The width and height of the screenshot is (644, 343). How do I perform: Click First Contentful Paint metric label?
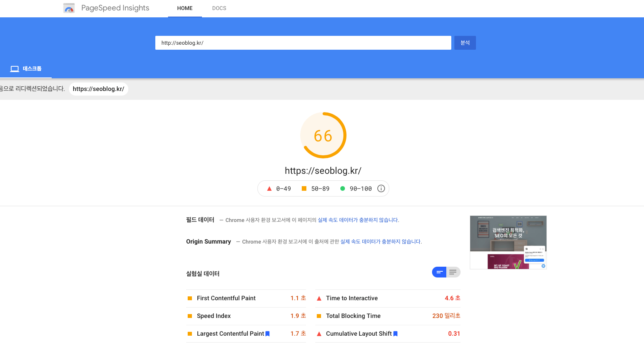(226, 298)
